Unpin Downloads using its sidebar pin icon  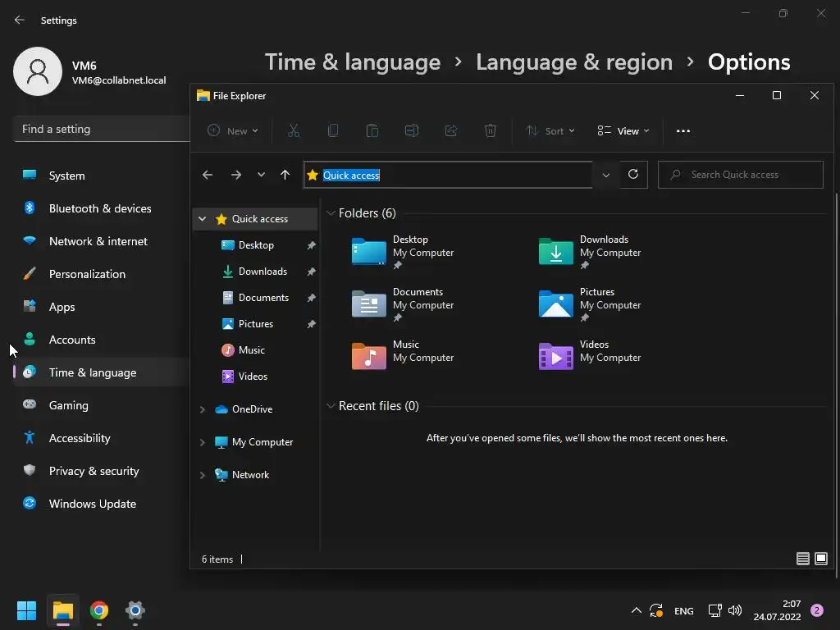pyautogui.click(x=311, y=272)
